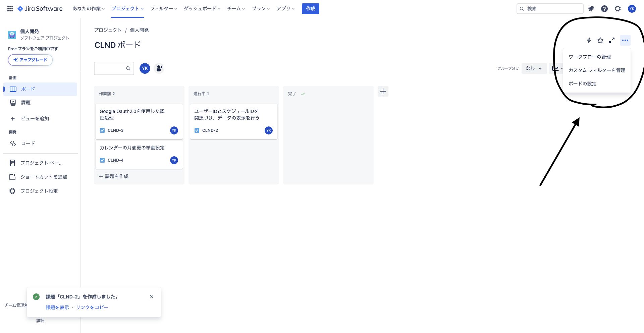Click ビューを追加 in sidebar
Viewport: 644px width, 333px height.
coord(40,119)
